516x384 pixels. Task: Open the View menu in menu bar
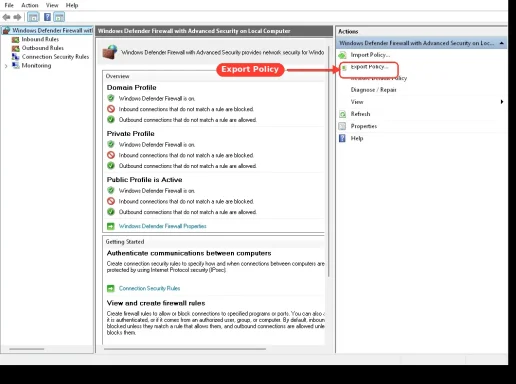(x=52, y=5)
